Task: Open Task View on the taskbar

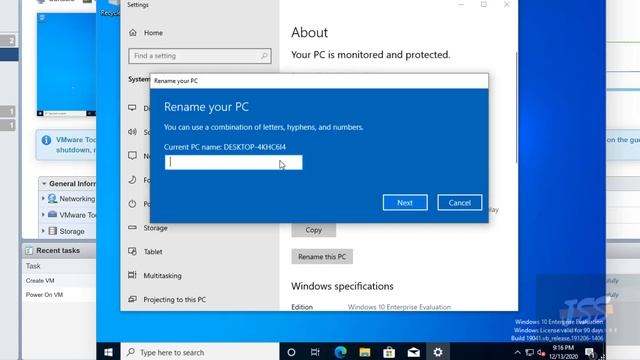Action: coord(315,352)
